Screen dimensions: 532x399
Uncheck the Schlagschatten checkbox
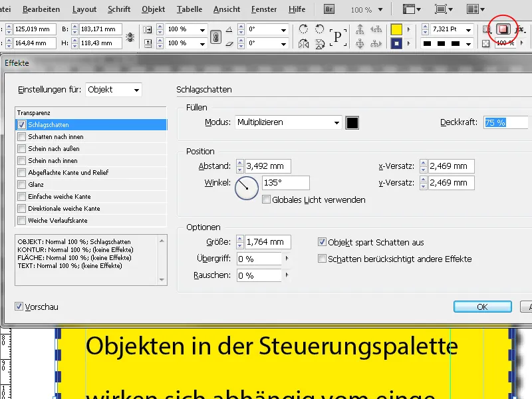point(22,124)
